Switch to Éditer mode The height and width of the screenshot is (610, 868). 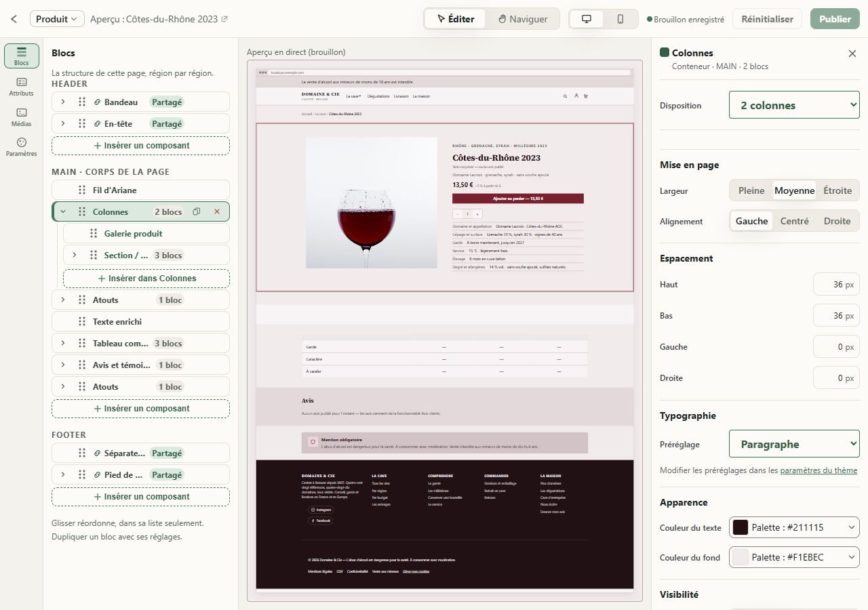pyautogui.click(x=455, y=19)
